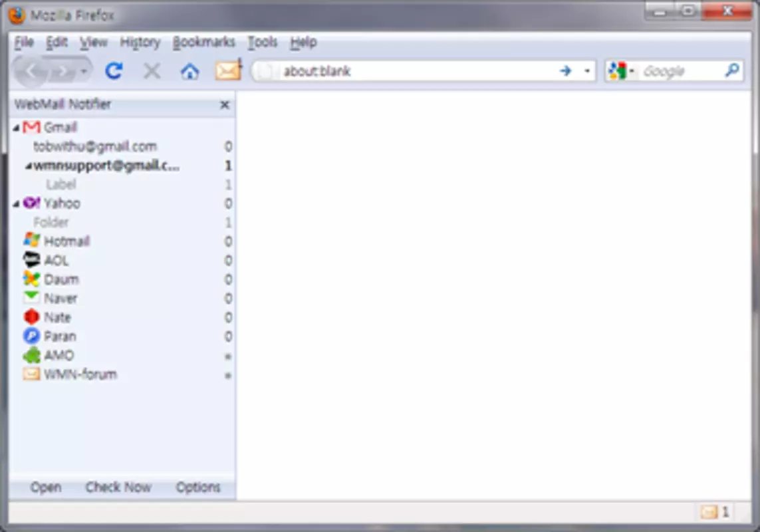Click the Options button in sidebar

point(198,487)
